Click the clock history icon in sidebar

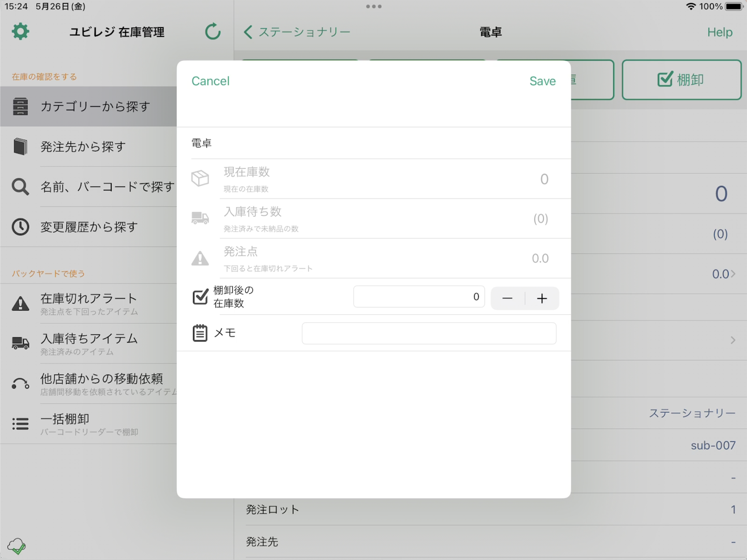20,227
